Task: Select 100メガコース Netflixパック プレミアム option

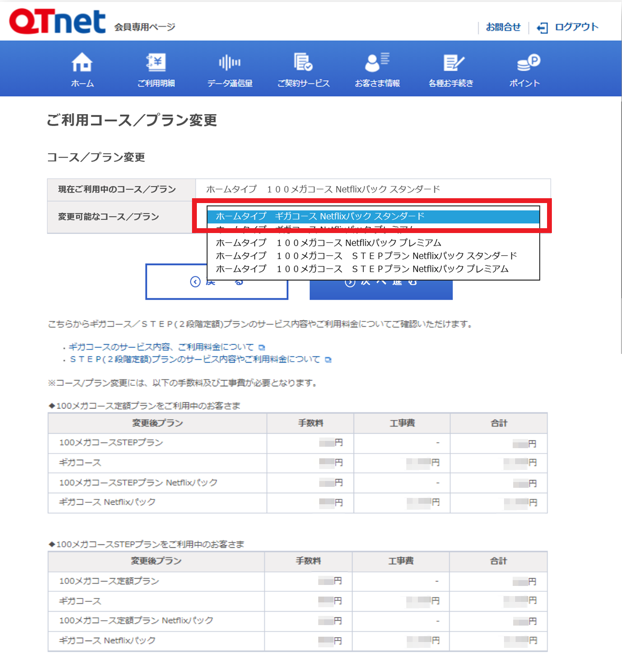Action: pos(373,242)
